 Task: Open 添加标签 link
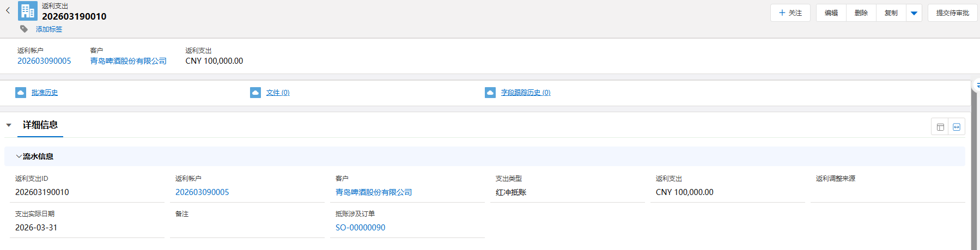pyautogui.click(x=49, y=29)
